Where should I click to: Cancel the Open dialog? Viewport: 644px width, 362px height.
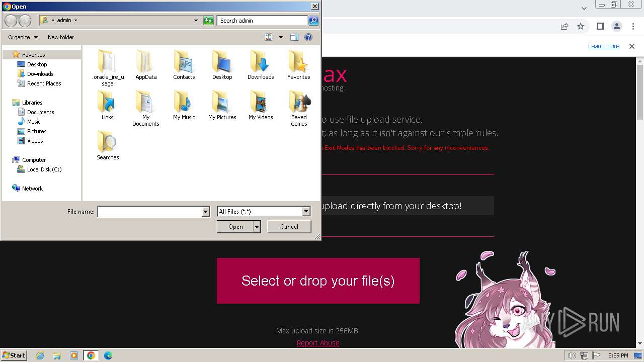pyautogui.click(x=289, y=227)
